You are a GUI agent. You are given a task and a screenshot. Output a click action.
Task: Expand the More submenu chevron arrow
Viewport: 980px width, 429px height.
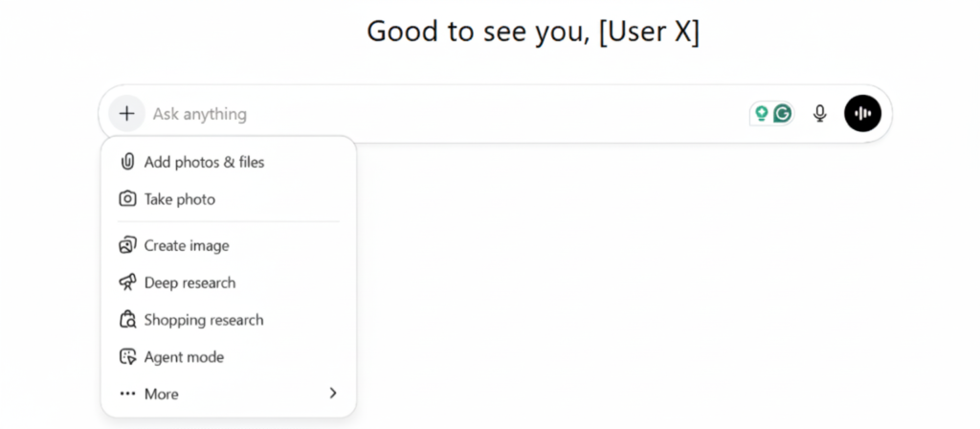pos(332,394)
